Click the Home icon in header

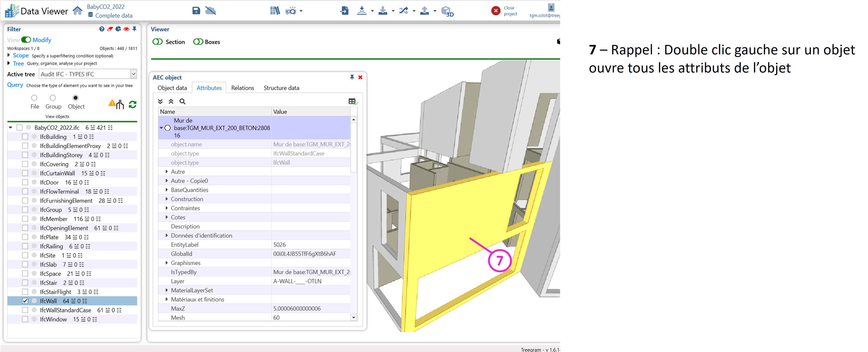[78, 11]
